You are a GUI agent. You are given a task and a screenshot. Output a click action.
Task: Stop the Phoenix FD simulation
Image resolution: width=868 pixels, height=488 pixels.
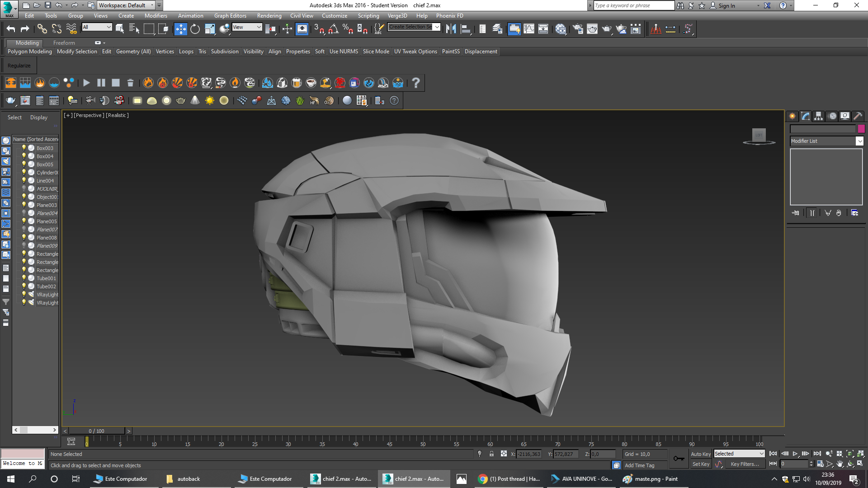[116, 83]
